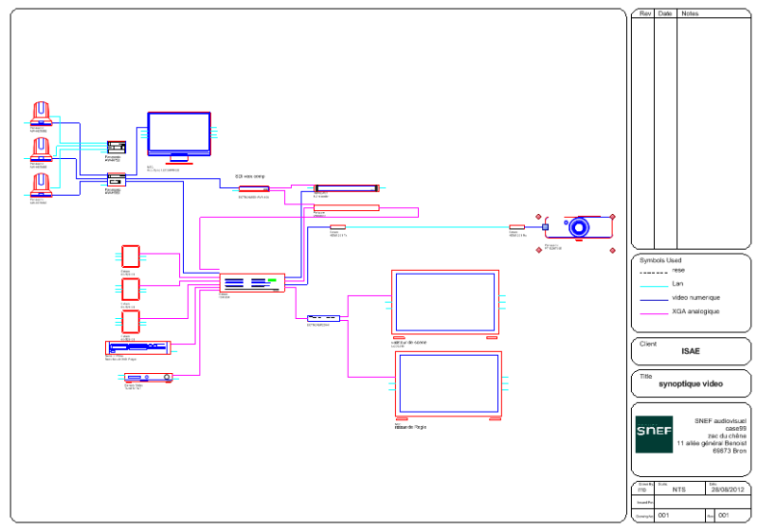Click the desktop monitor symbol at top
The height and width of the screenshot is (532, 758).
(179, 136)
